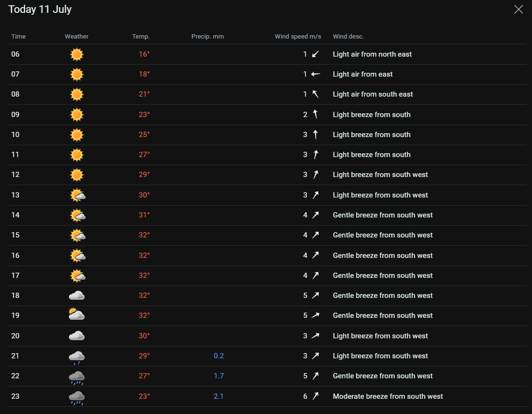Image resolution: width=532 pixels, height=414 pixels.
Task: Click the wind direction arrow at hour 10
Action: tap(315, 135)
